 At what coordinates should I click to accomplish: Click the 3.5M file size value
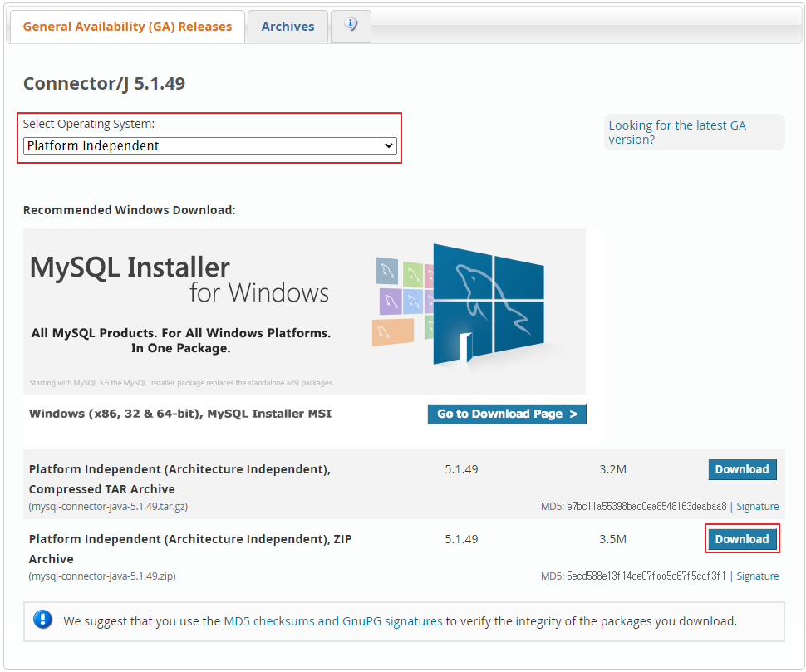click(x=612, y=539)
